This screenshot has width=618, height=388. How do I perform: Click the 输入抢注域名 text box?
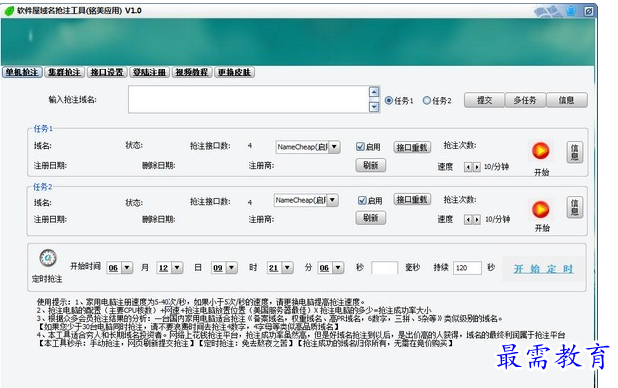click(248, 99)
